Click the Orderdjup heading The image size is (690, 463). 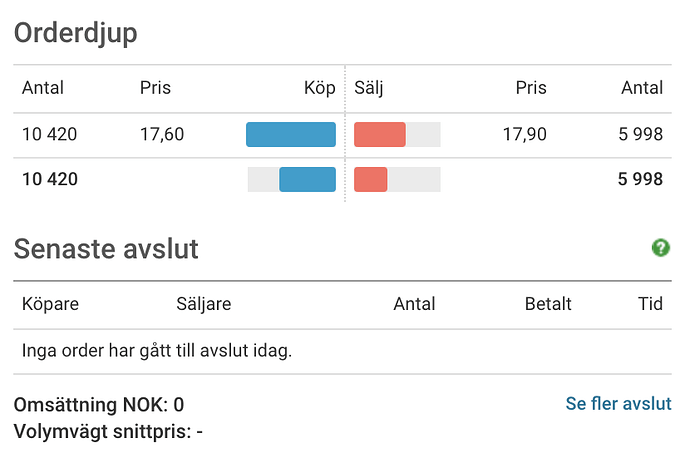[76, 33]
